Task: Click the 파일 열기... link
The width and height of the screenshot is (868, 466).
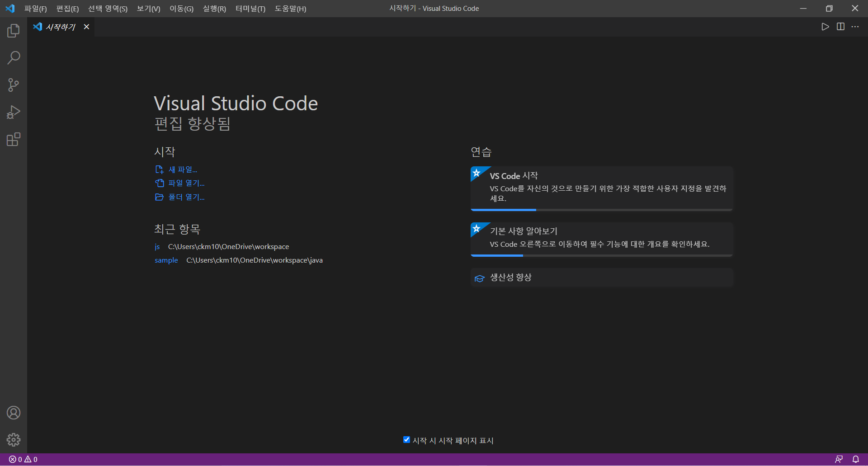Action: 186,183
